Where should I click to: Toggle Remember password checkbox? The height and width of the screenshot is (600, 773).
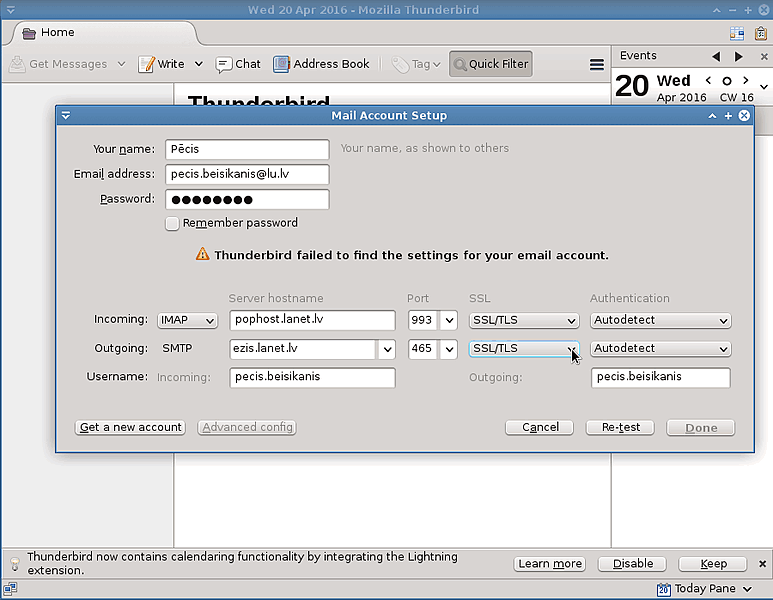click(172, 223)
